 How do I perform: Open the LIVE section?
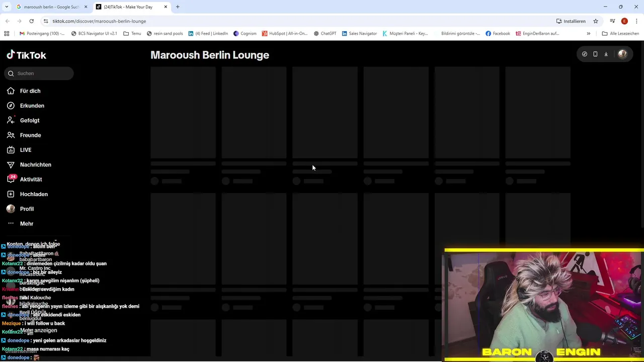pos(26,150)
